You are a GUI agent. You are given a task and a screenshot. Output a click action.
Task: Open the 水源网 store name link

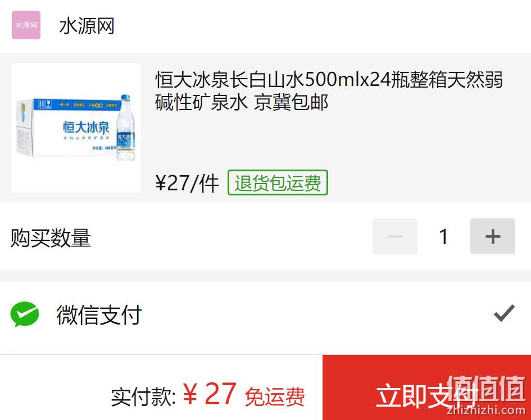[x=87, y=26]
